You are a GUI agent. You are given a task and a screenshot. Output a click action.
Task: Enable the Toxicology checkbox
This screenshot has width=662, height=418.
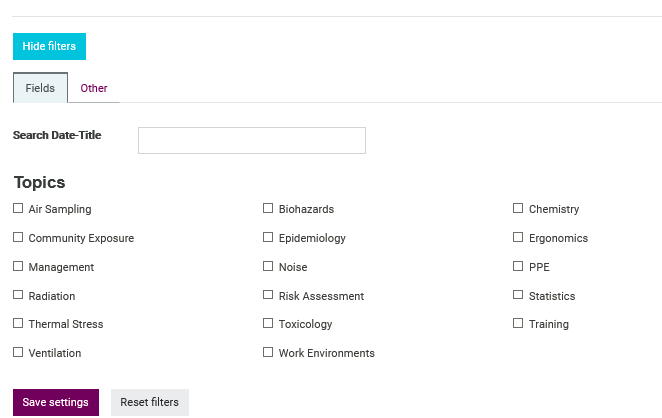tap(268, 323)
